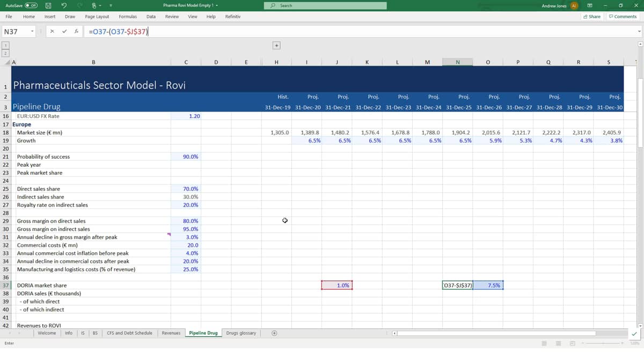Undo the last action
The image size is (644, 362).
(64, 6)
